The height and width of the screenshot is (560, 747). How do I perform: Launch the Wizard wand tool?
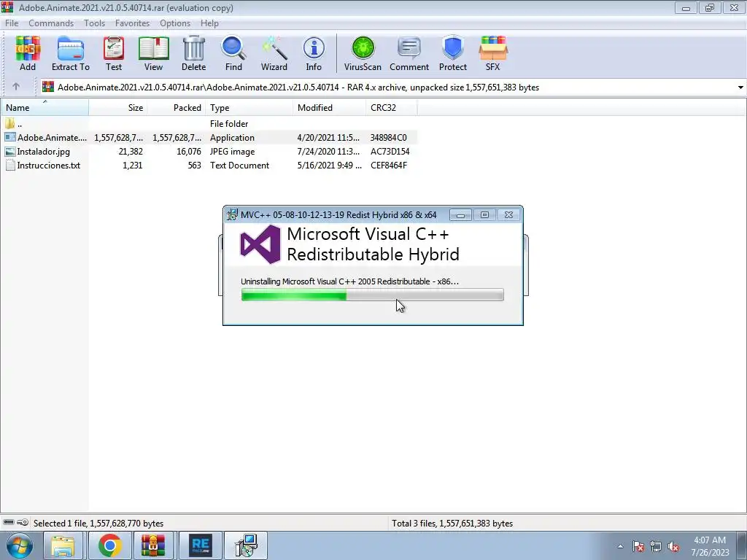(x=274, y=53)
